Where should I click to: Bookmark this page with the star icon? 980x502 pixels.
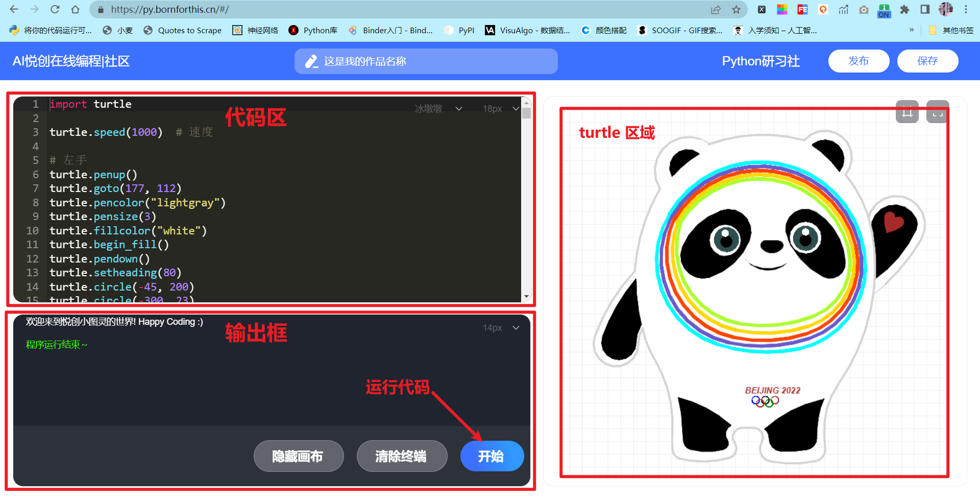[x=736, y=9]
